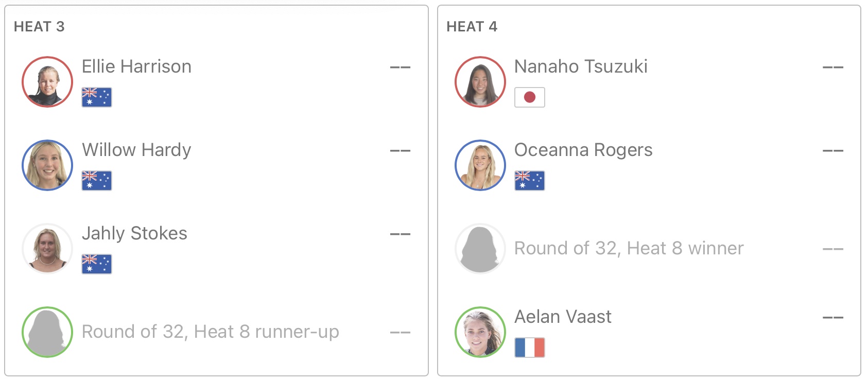868x380 pixels.
Task: Click the Australian flag under Willow Hardy
Action: point(97,181)
